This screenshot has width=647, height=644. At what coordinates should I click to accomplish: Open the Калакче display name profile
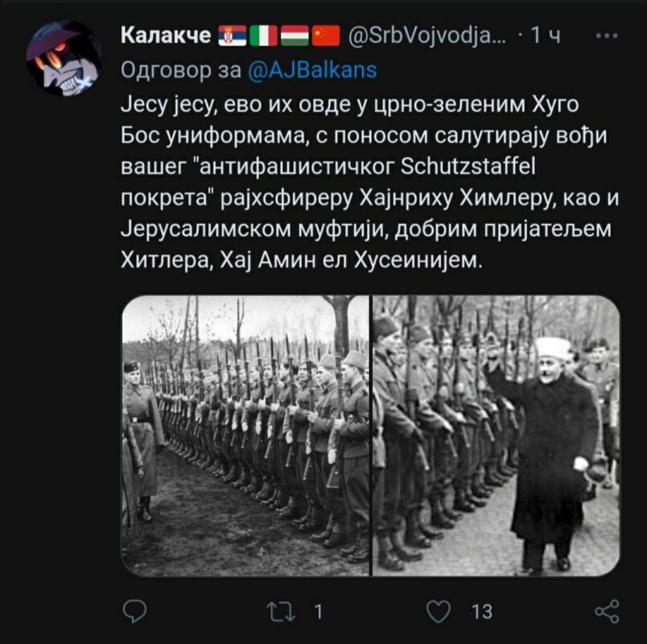166,35
